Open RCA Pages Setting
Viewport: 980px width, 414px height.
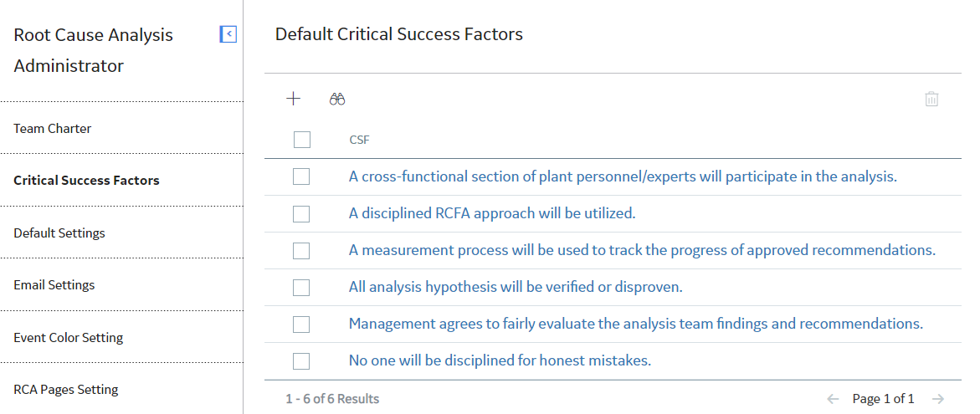(x=65, y=390)
